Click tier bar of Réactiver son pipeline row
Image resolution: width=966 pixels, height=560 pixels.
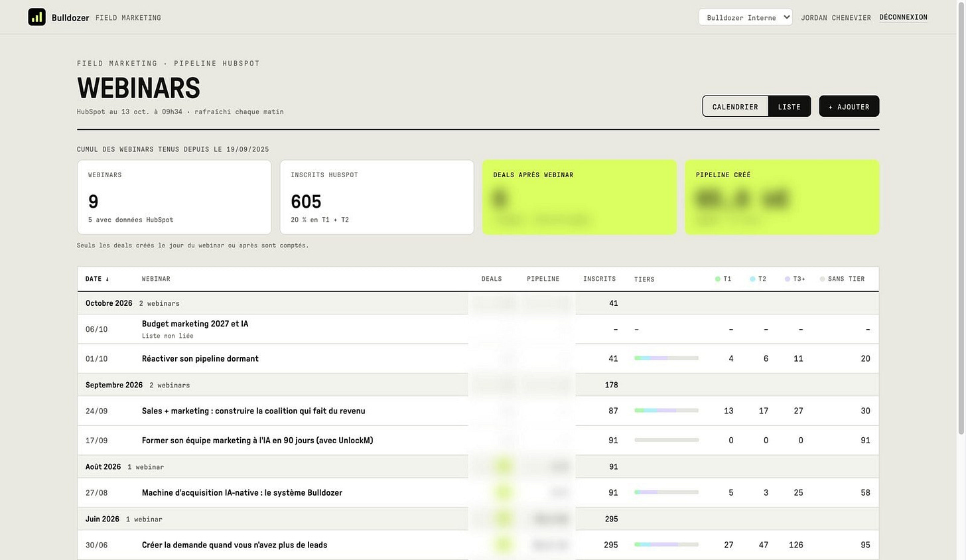(666, 358)
